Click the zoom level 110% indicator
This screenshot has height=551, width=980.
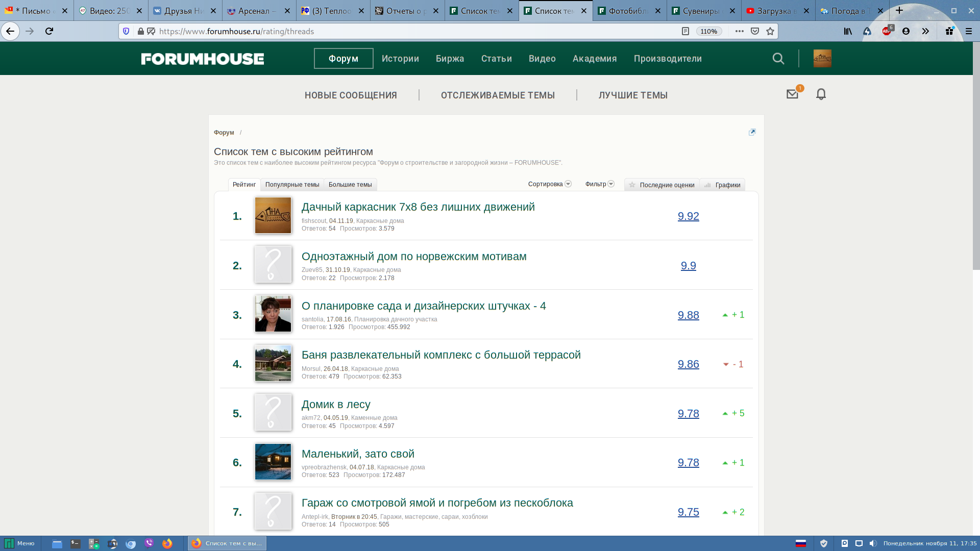click(708, 31)
